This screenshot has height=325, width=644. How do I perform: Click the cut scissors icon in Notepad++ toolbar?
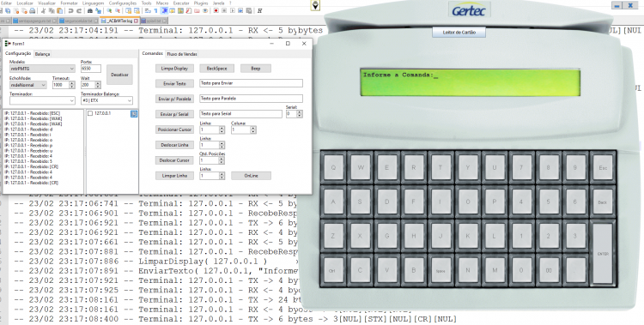43,10
